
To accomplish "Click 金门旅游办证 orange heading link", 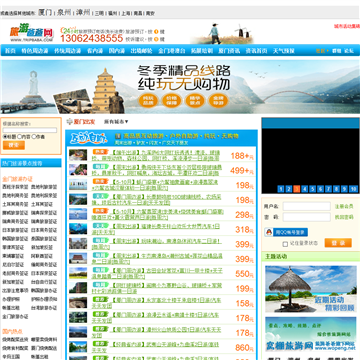I will point(17,179).
